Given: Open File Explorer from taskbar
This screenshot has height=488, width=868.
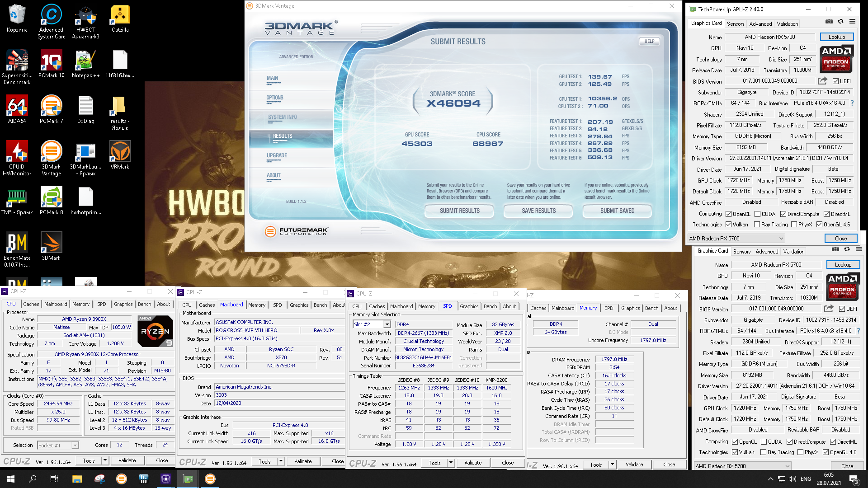Looking at the screenshot, I should click(x=77, y=479).
